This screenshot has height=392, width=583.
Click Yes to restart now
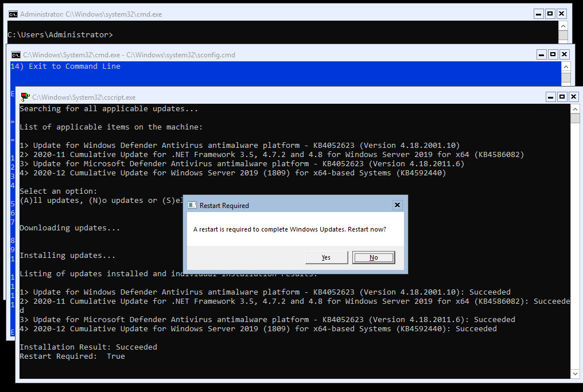tap(327, 257)
